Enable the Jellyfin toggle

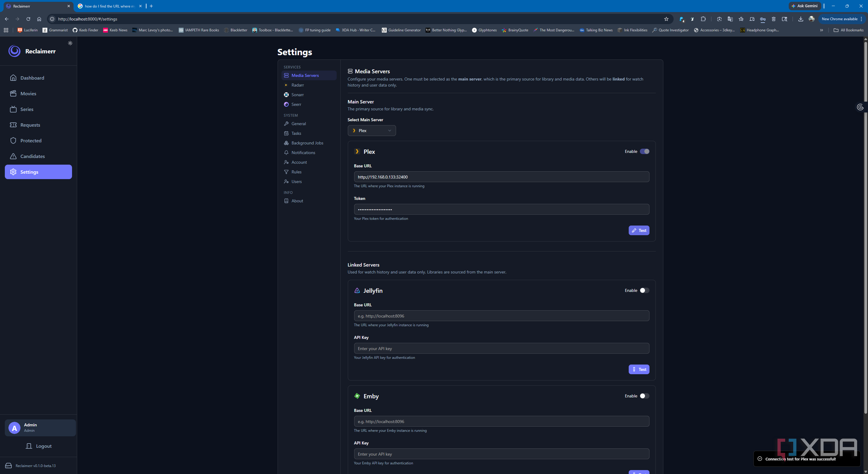click(x=644, y=290)
